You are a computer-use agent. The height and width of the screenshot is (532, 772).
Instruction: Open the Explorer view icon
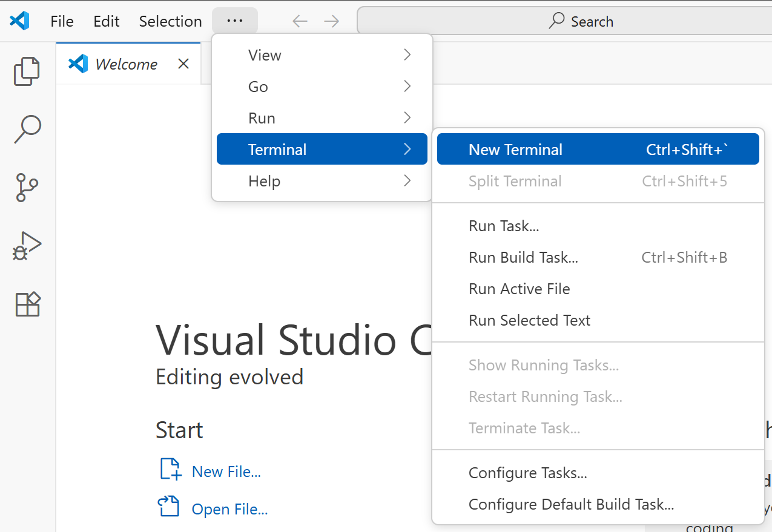click(x=27, y=71)
